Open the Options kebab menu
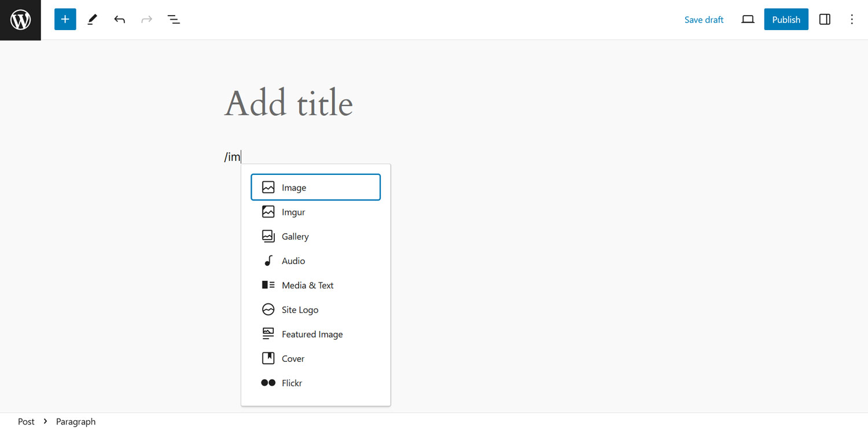Image resolution: width=868 pixels, height=429 pixels. [x=852, y=19]
